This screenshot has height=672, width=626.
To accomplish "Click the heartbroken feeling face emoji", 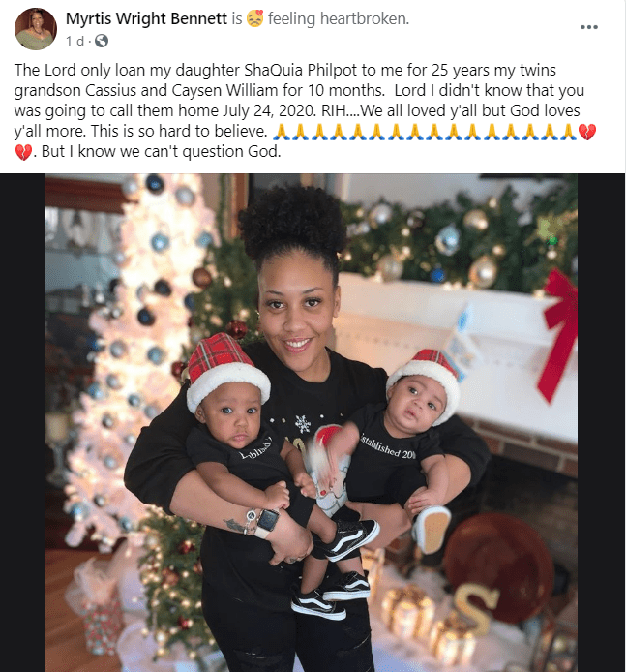I will tap(254, 18).
